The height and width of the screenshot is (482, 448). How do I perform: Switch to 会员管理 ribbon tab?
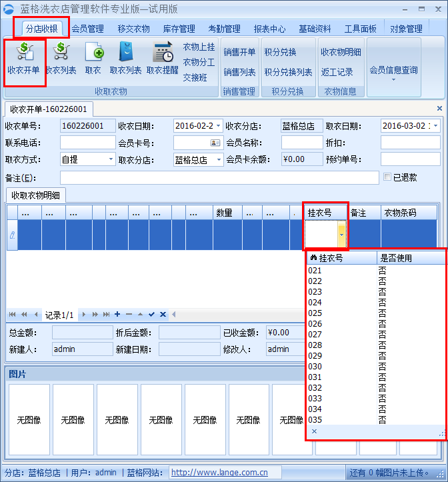pyautogui.click(x=87, y=29)
